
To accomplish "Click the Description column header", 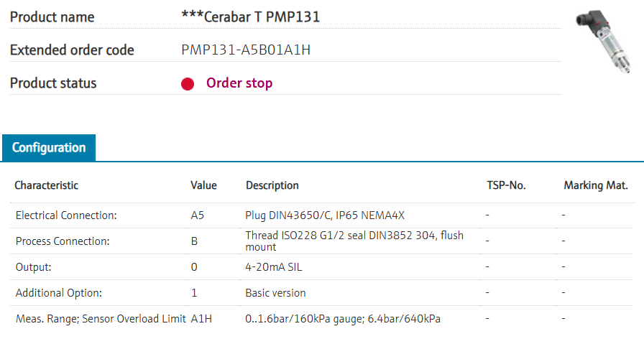I will [x=272, y=185].
